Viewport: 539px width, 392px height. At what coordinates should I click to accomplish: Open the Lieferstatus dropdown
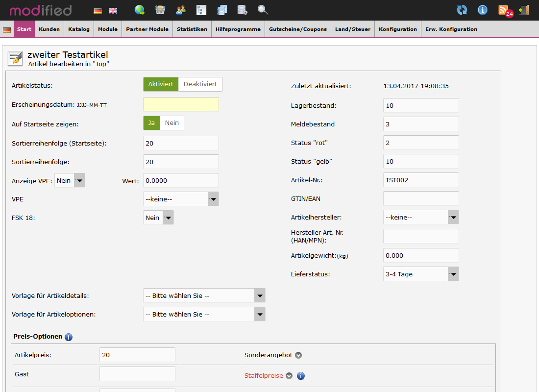tap(421, 274)
